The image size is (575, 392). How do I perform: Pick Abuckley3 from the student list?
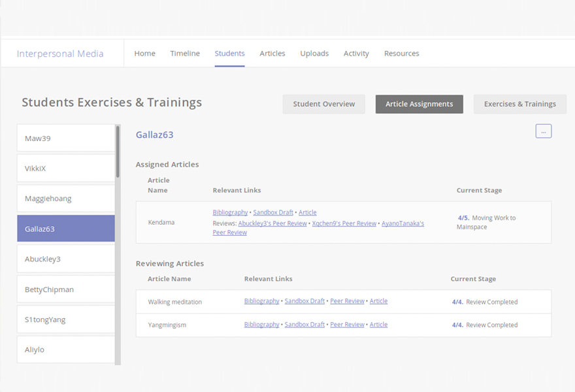[x=66, y=259]
